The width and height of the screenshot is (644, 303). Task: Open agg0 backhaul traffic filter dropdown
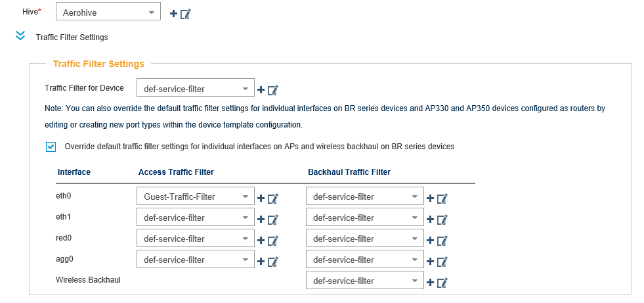[365, 260]
